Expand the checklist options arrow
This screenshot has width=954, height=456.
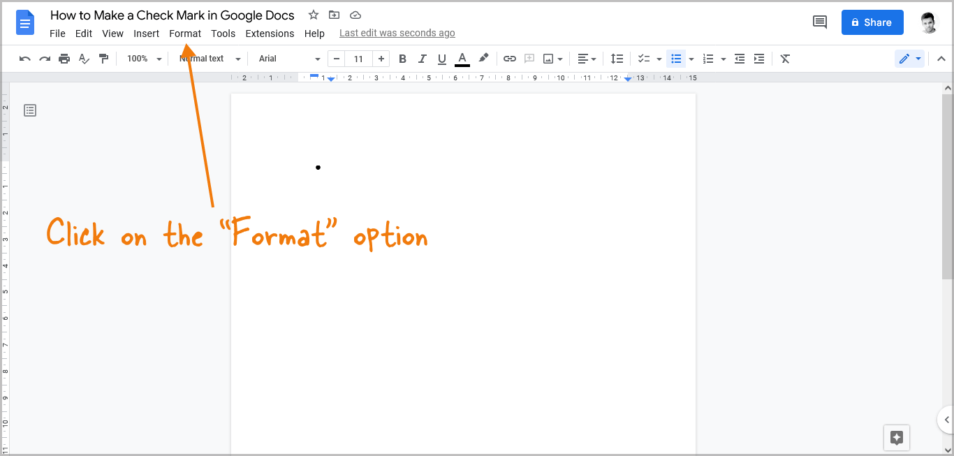tap(659, 59)
